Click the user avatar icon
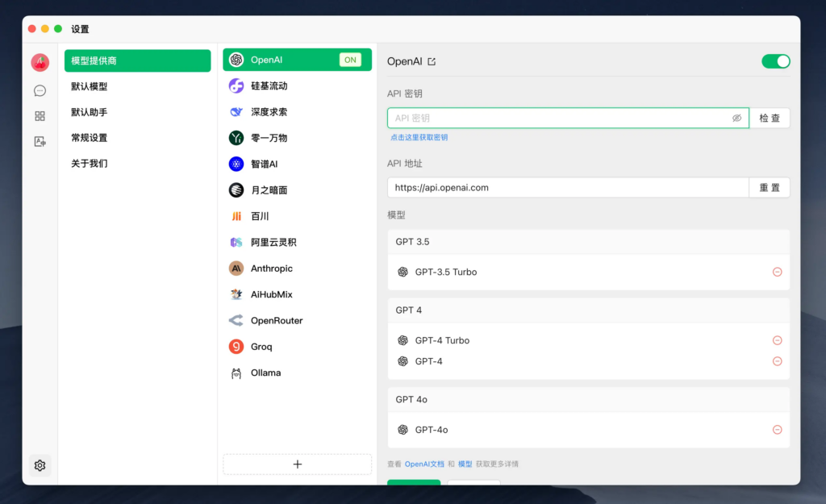The width and height of the screenshot is (826, 504). 40,63
